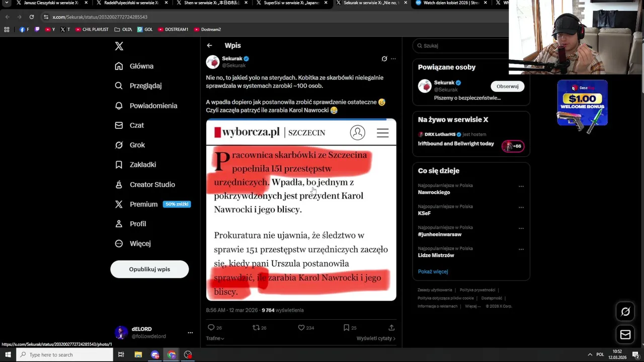Open options dots for KSeF trend
This screenshot has height=362, width=644.
point(521,207)
